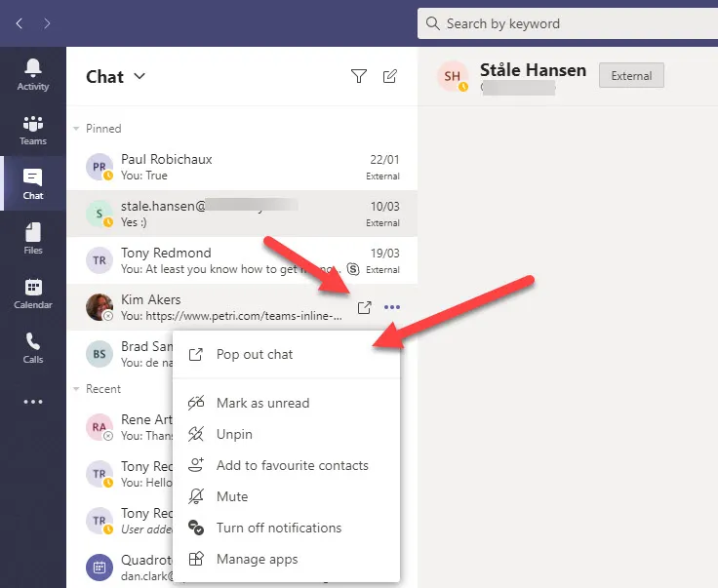Click Rene RA avatar

coord(100,427)
